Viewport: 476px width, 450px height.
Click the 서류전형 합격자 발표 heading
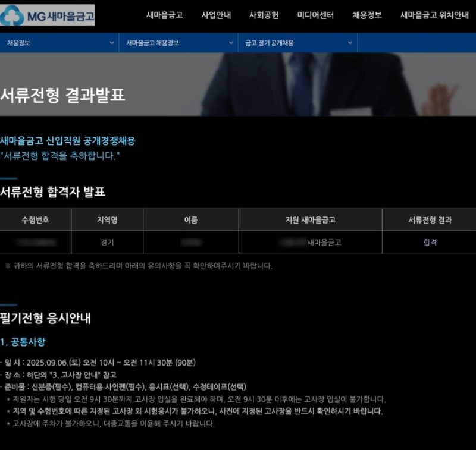tap(52, 191)
